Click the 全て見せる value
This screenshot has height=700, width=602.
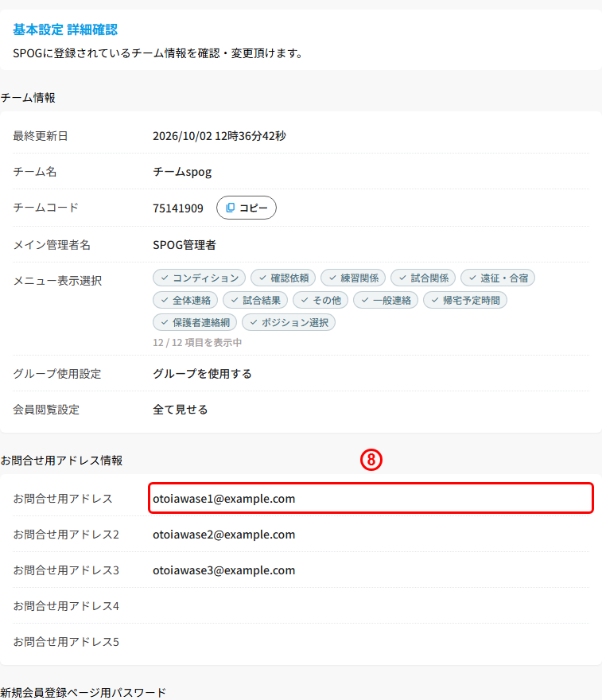pyautogui.click(x=181, y=410)
